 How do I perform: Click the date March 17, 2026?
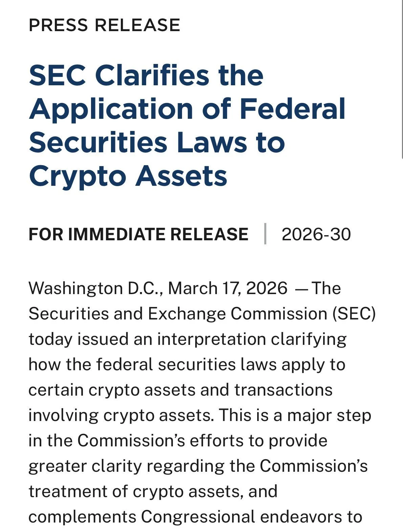[x=228, y=288]
